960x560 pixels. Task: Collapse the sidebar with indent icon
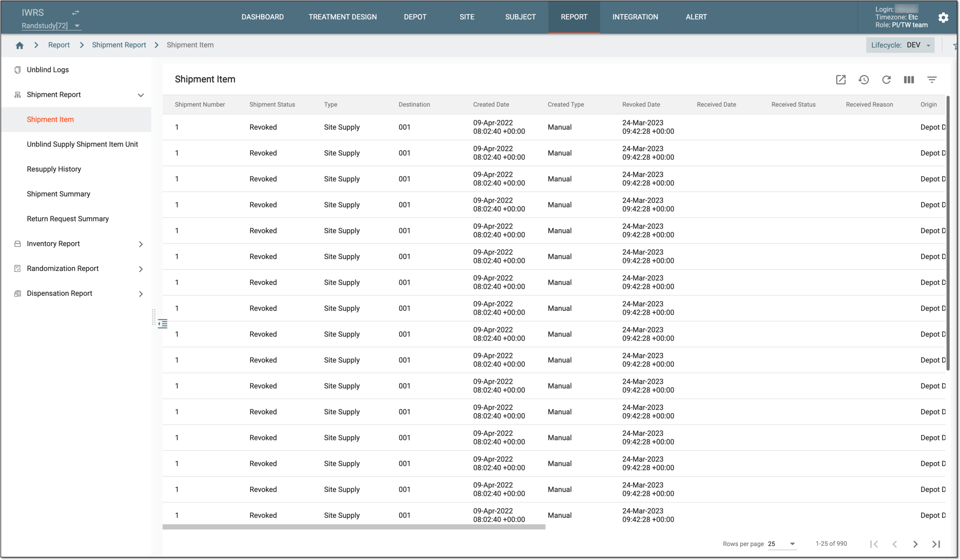pos(163,324)
